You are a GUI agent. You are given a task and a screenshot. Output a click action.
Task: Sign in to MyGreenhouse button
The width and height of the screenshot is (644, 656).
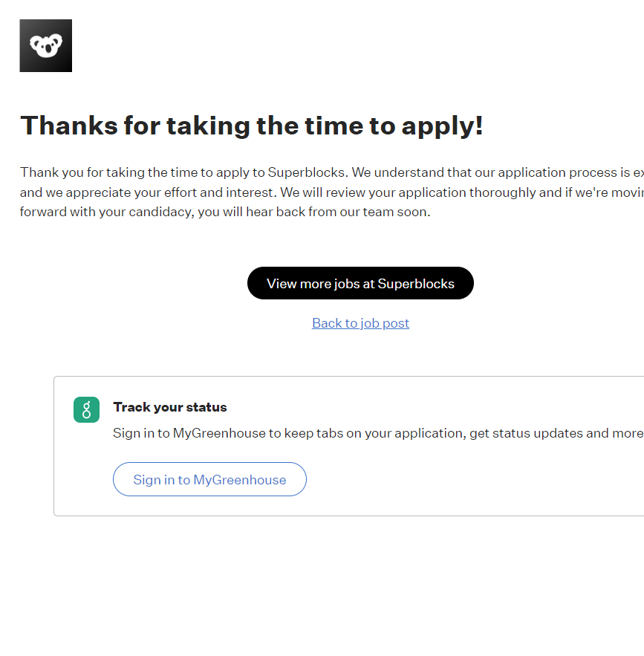pos(209,480)
